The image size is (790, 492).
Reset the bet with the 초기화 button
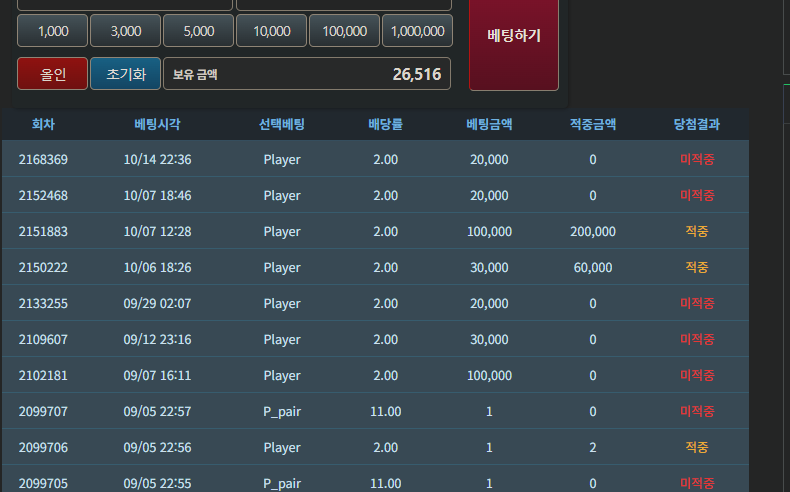(125, 74)
